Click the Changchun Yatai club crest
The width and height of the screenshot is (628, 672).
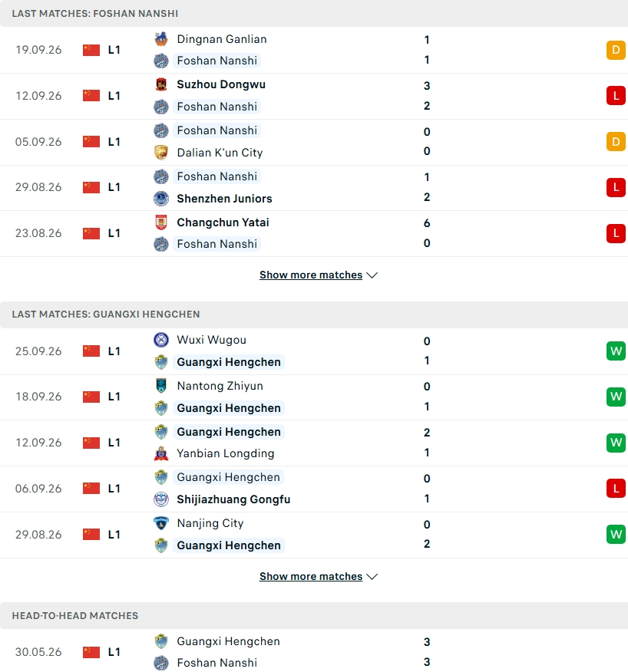[x=161, y=222]
